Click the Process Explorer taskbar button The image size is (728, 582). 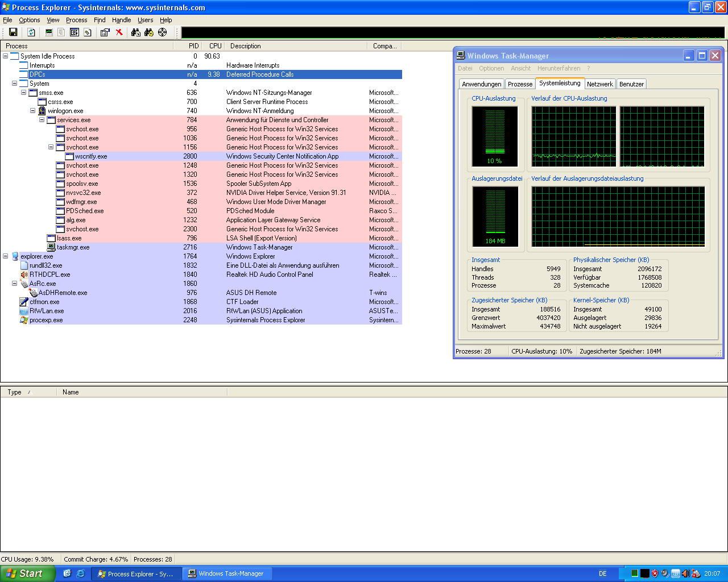[136, 573]
